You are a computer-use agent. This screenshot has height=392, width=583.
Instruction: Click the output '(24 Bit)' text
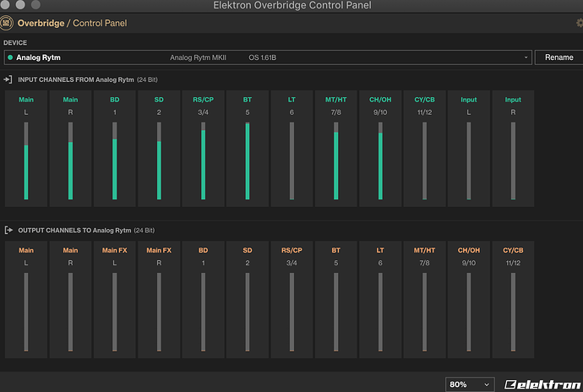144,231
